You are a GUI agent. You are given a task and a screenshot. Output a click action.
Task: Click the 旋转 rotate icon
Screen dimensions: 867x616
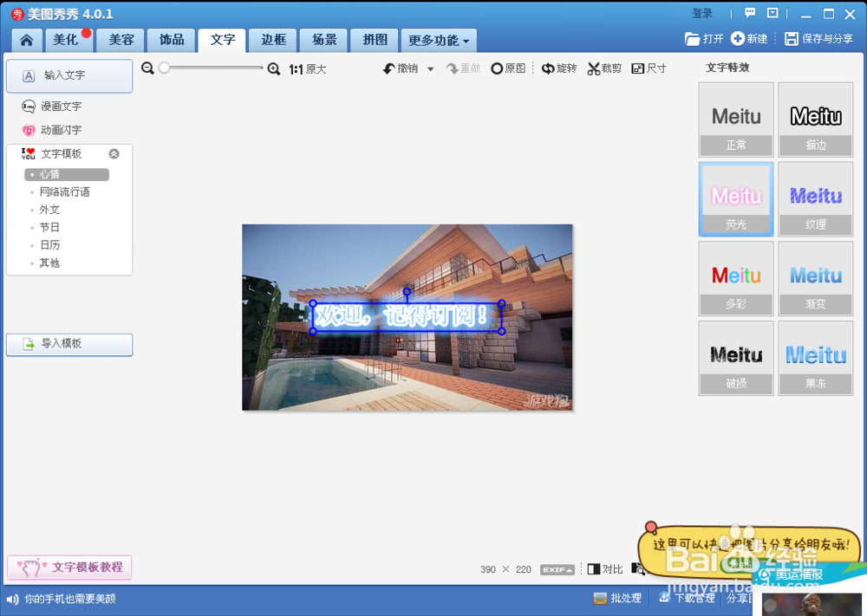tap(548, 68)
